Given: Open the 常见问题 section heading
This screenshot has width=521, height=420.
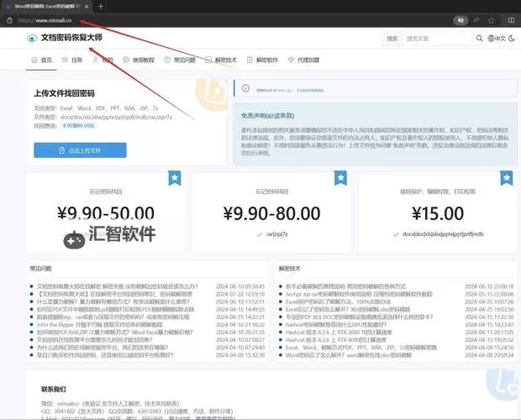Looking at the screenshot, I should 41,269.
